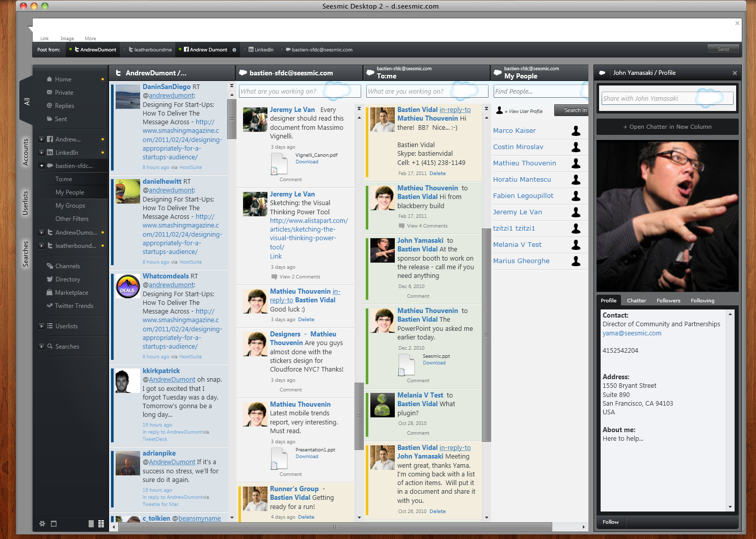Viewport: 756px width, 539px height.
Task: Expand the AndrewDumo... Twitter account tree
Action: click(42, 233)
